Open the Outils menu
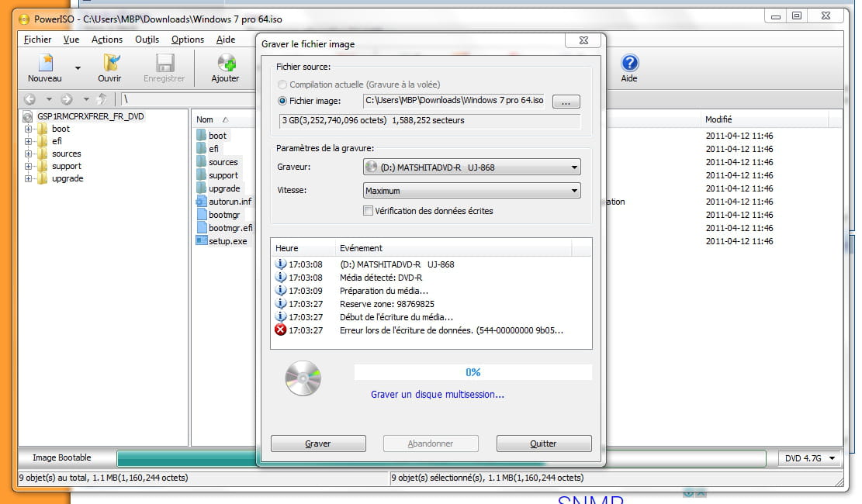 point(147,40)
